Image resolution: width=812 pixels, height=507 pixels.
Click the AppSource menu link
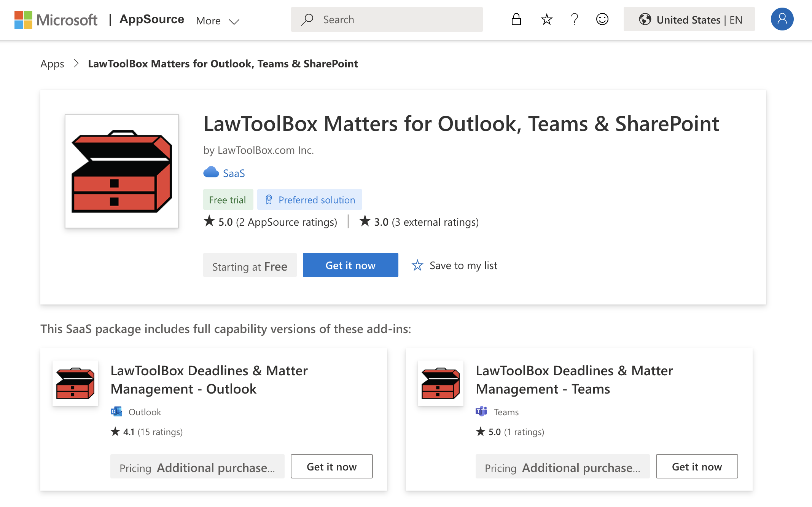[x=151, y=19]
